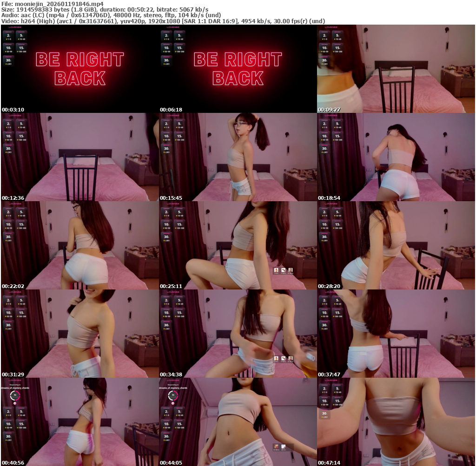This screenshot has width=476, height=466.
Task: Click the thumbnail marked 00:15:45
Action: point(238,157)
